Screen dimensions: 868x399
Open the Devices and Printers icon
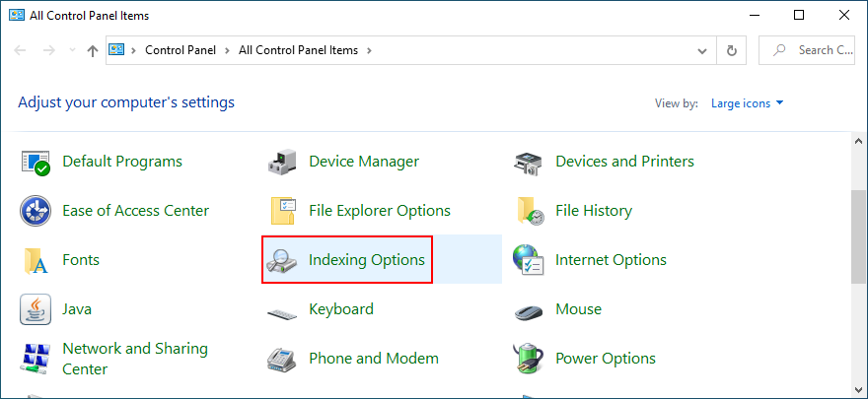pos(530,162)
